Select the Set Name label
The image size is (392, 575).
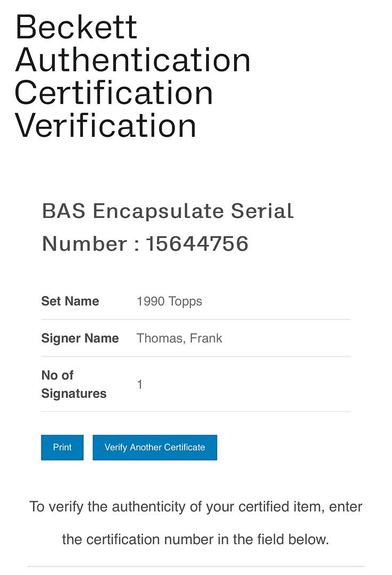pos(70,301)
